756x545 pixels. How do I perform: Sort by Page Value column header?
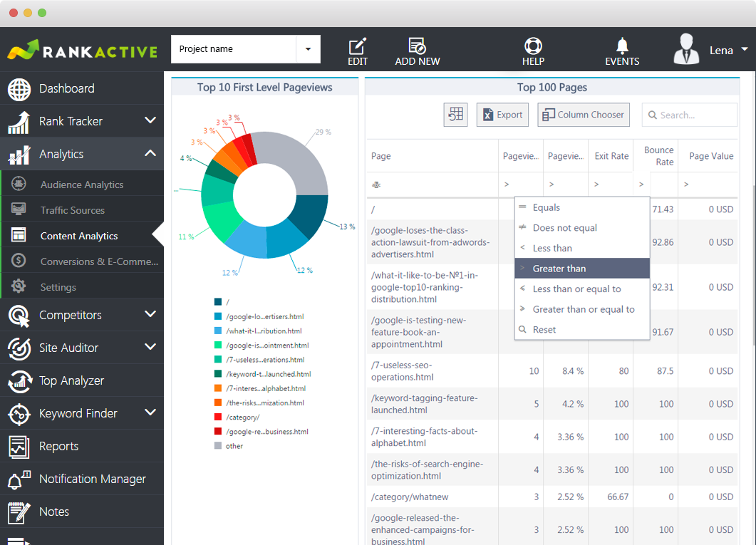coord(708,155)
